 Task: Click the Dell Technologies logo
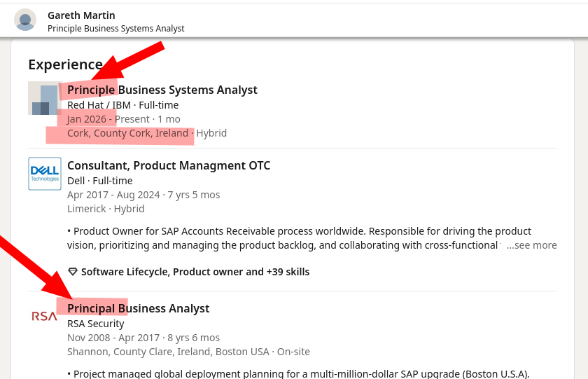44,174
